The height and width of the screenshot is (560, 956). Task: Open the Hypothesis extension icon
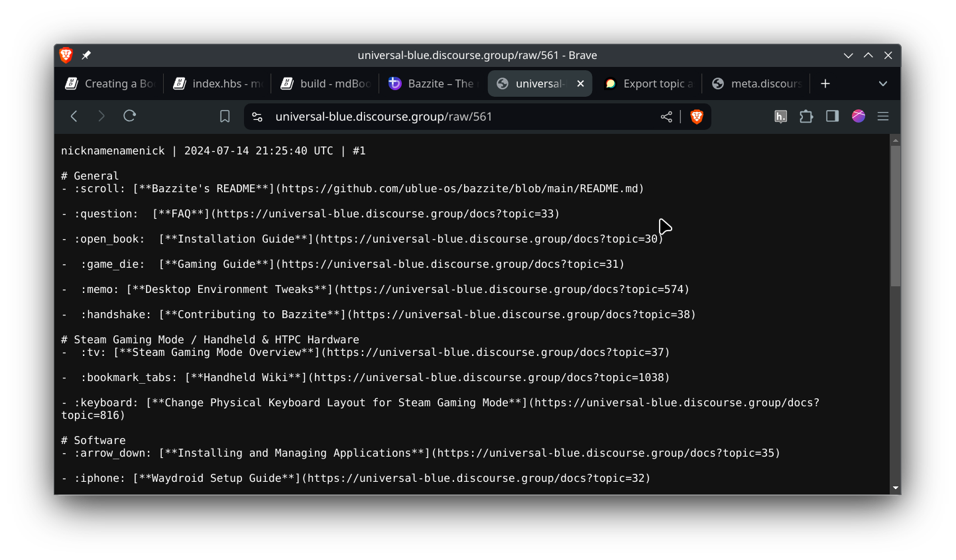tap(781, 117)
